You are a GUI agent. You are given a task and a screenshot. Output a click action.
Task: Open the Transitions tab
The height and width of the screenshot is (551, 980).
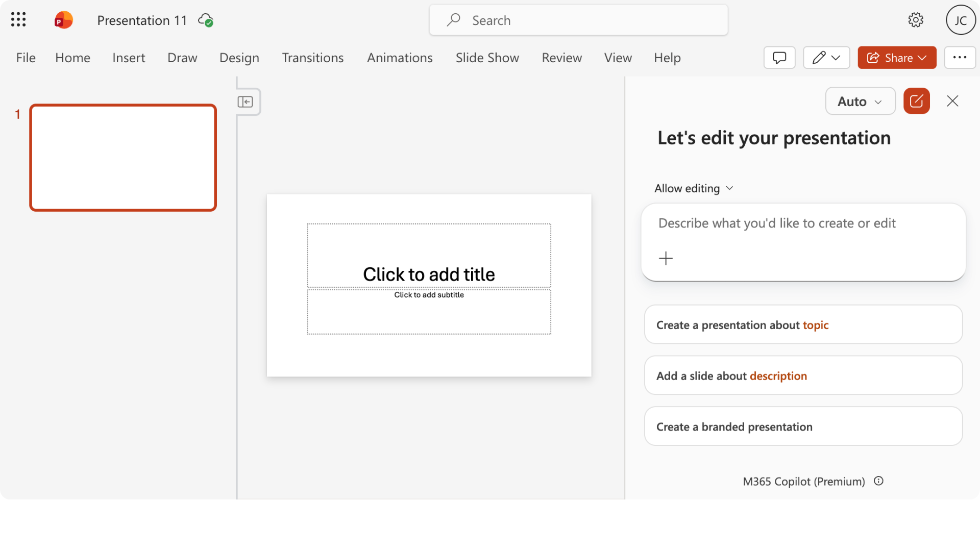click(313, 58)
